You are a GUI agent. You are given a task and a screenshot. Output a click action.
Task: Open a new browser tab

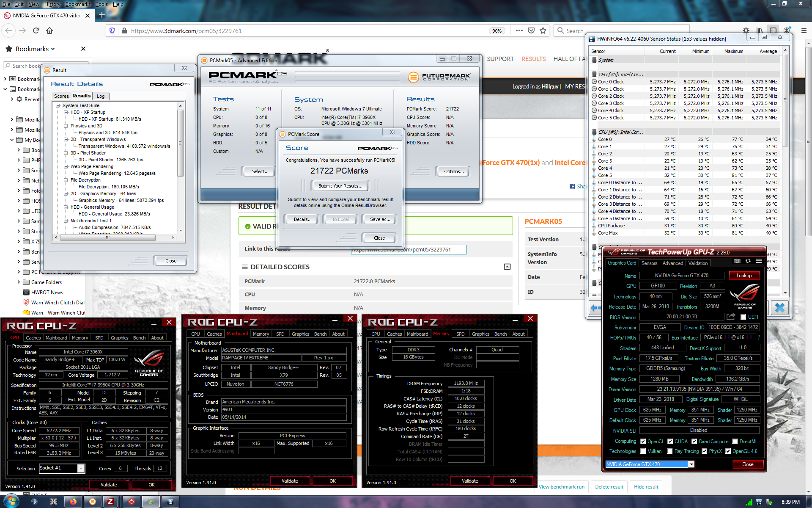pyautogui.click(x=101, y=15)
